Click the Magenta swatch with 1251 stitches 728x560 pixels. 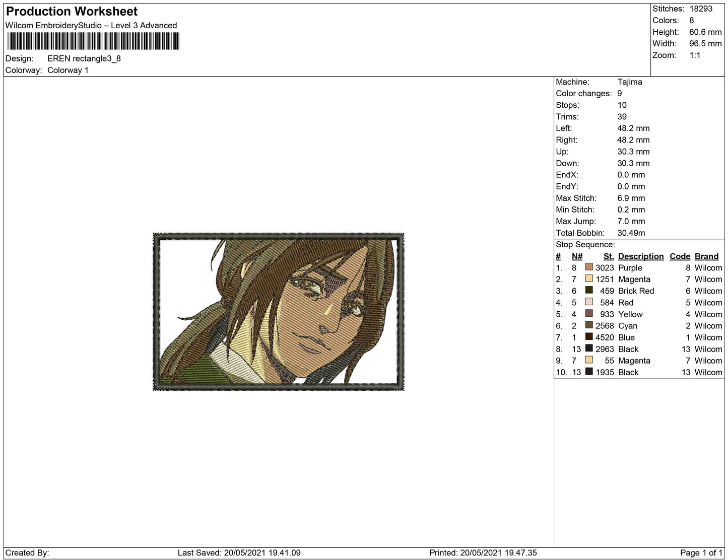[x=589, y=278]
